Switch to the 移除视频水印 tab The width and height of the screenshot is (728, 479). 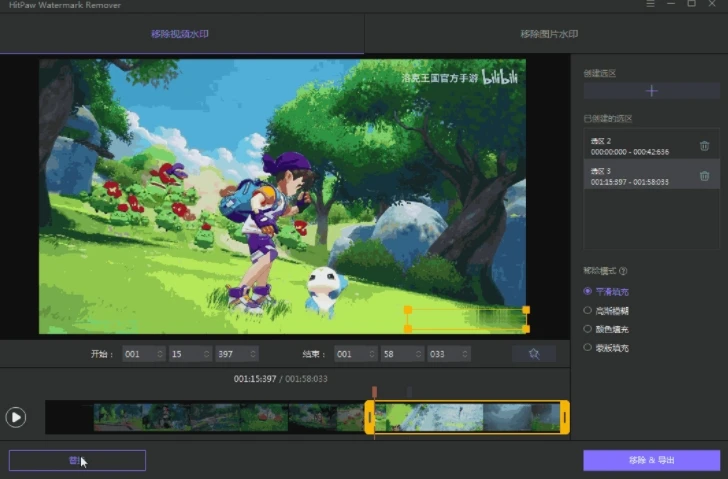tap(180, 34)
